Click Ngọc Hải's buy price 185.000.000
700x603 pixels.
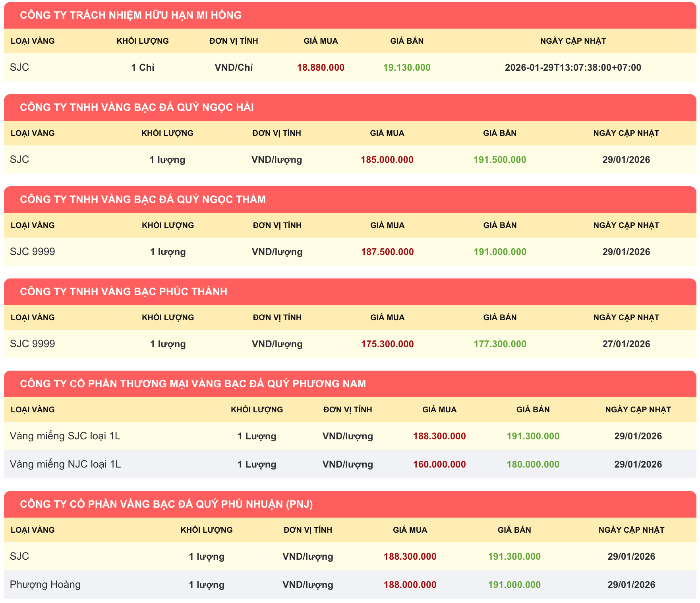(387, 160)
